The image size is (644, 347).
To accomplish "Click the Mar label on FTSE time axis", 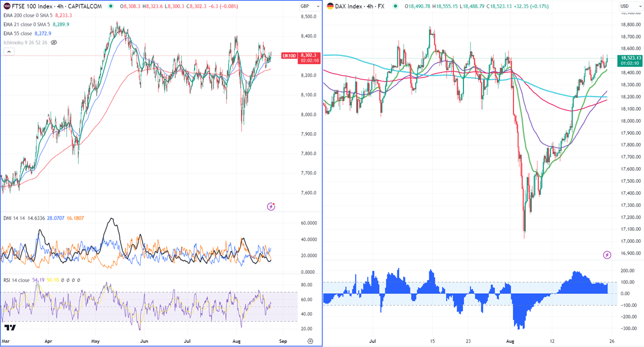I will 6,341.
